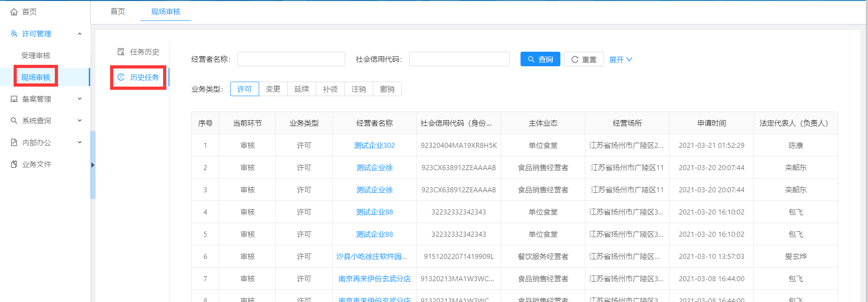Click the 系统查询 magnifier icon
Viewport: 868px width, 302px height.
coord(14,121)
